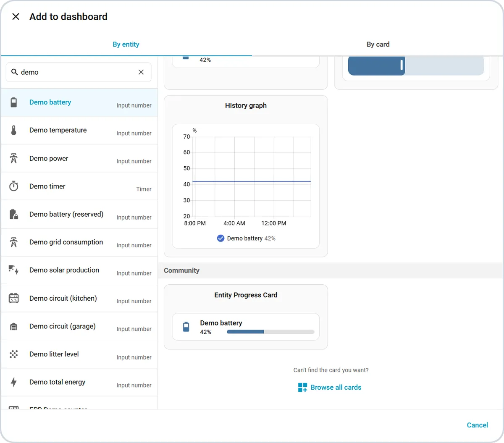Select the Demo battery icon in list
Screen dimensions: 504x443
click(14, 102)
